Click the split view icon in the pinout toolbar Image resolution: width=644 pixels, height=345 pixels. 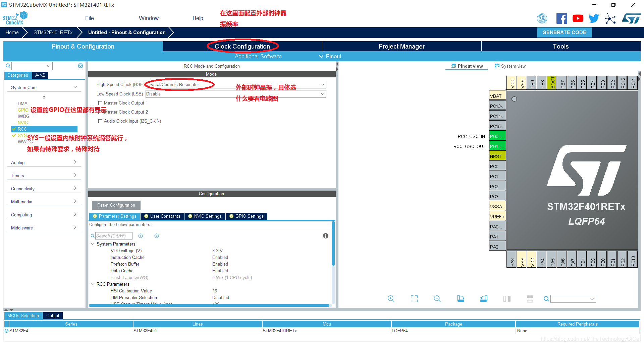(x=507, y=299)
